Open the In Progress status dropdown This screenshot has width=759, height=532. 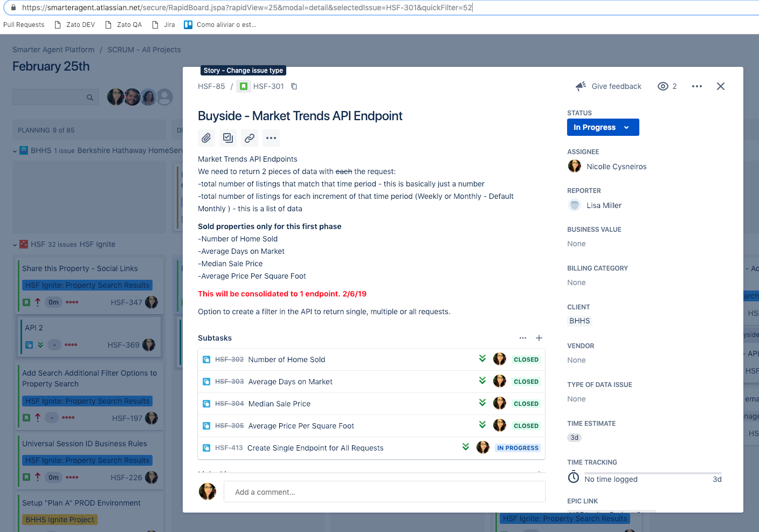coord(603,127)
